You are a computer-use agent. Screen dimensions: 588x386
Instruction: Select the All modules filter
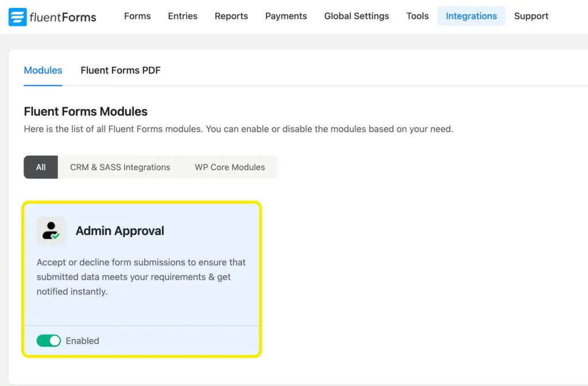point(40,167)
